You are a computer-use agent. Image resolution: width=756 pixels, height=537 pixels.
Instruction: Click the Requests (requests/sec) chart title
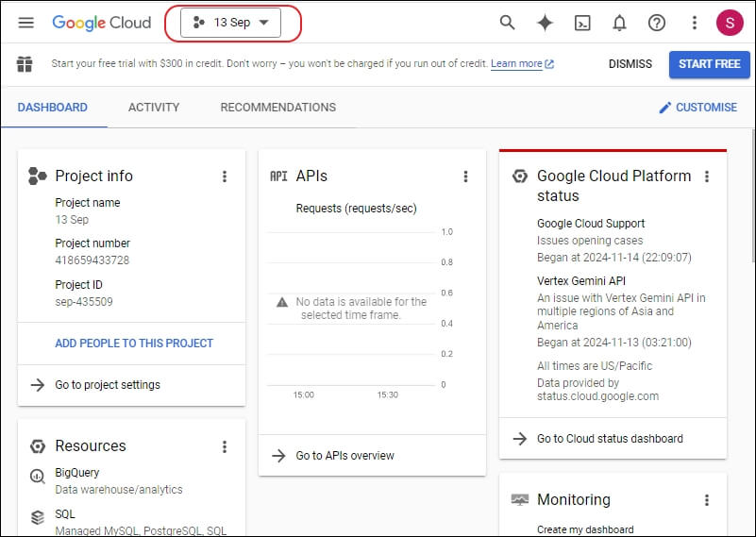pos(357,209)
